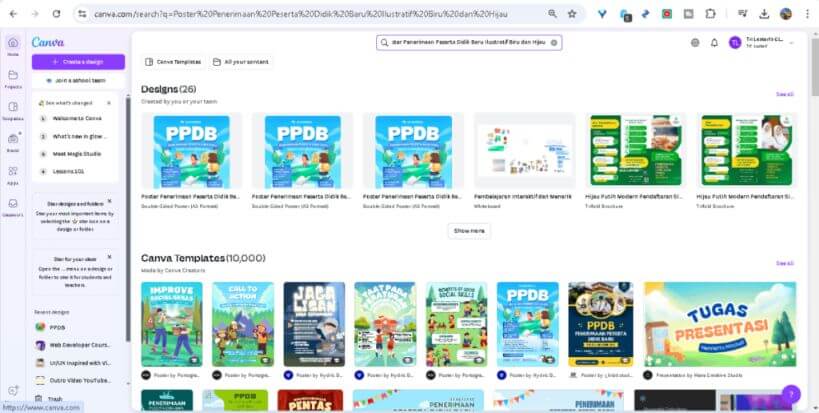Click the blue V-shaped extension icon
Screen dimensions: 819x413
pyautogui.click(x=602, y=14)
